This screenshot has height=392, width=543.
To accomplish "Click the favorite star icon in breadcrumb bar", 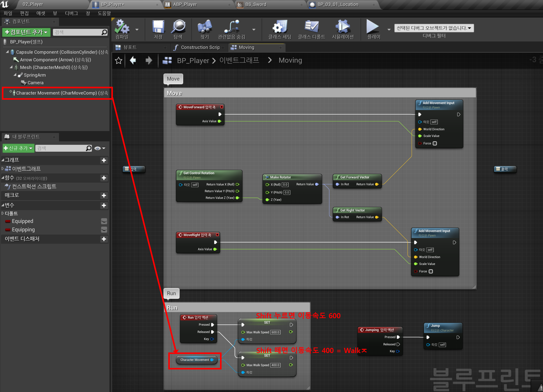I will tap(118, 61).
